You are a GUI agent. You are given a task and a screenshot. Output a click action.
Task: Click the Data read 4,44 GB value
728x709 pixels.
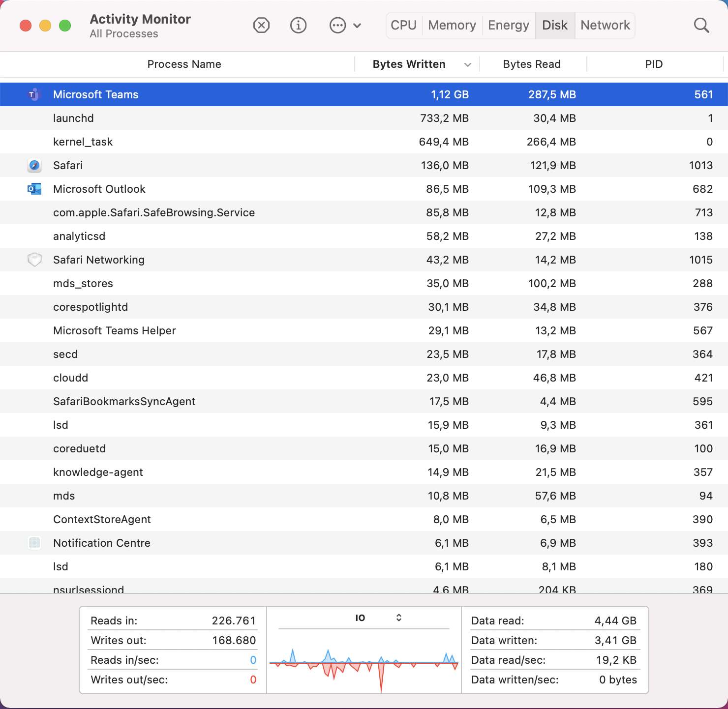pyautogui.click(x=615, y=620)
